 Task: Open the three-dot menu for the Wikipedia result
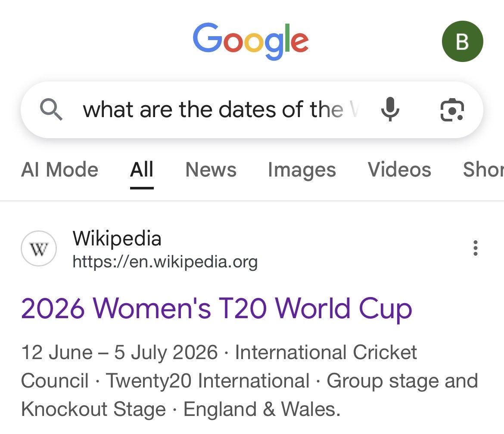click(475, 248)
